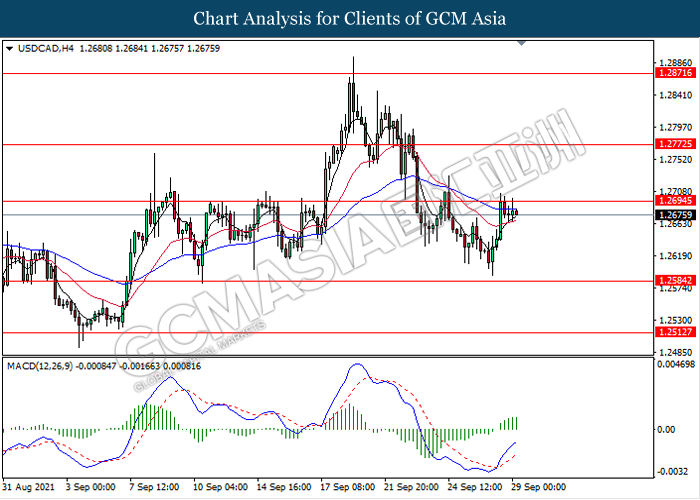Click the 17 Sep 08:00 time label
Viewport: 700px width, 500px height.
click(347, 487)
